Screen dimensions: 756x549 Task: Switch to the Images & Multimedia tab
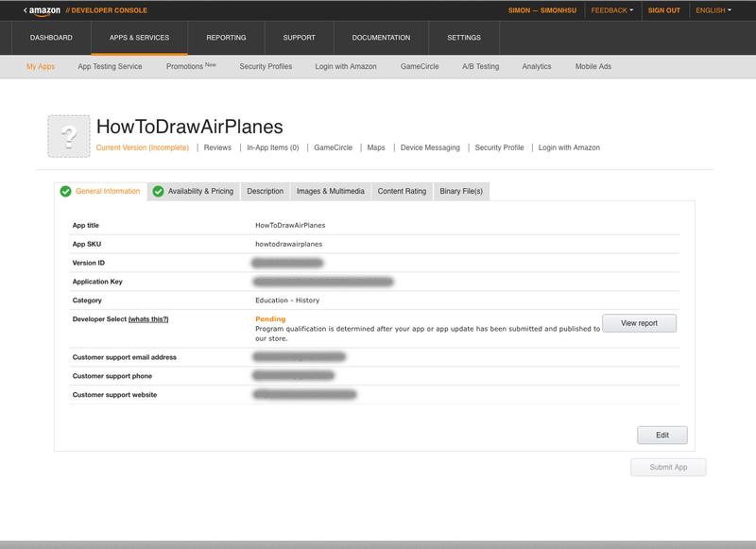coord(331,192)
